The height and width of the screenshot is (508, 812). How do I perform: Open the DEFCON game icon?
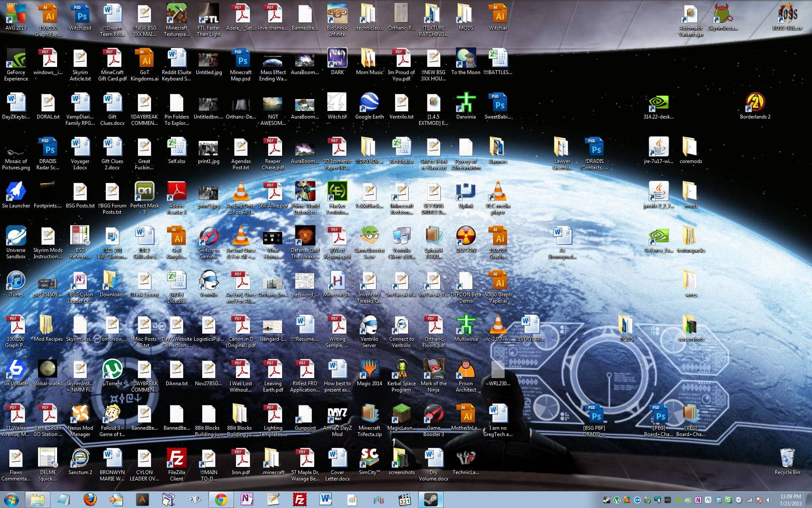tap(466, 239)
